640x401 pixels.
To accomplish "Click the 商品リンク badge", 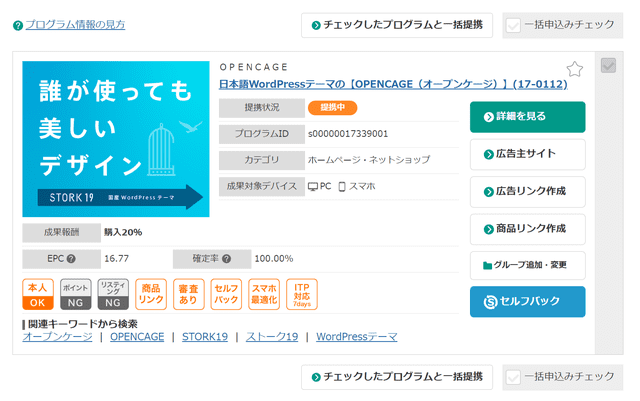I will tap(151, 294).
